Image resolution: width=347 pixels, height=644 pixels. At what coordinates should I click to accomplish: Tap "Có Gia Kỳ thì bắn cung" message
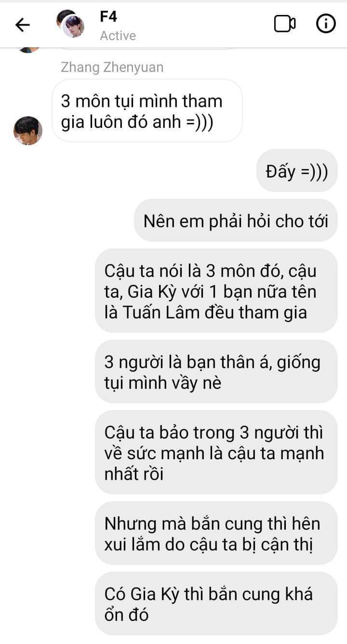[216, 603]
